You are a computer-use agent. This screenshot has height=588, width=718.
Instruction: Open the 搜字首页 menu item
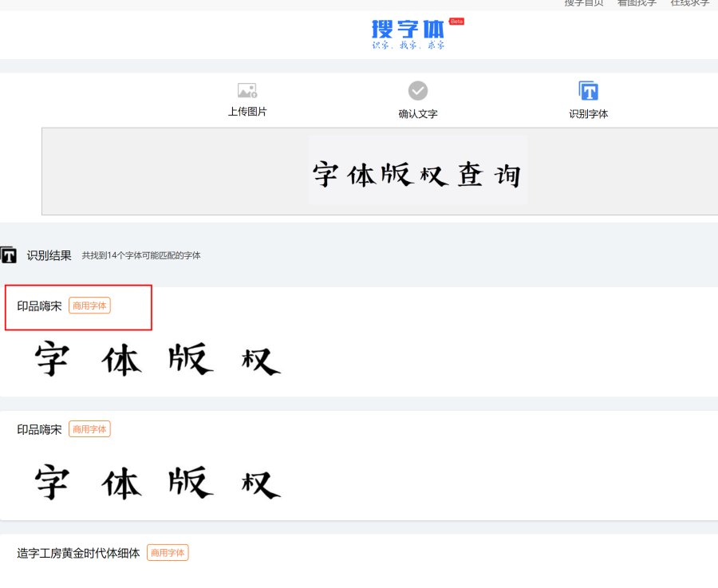tap(585, 2)
